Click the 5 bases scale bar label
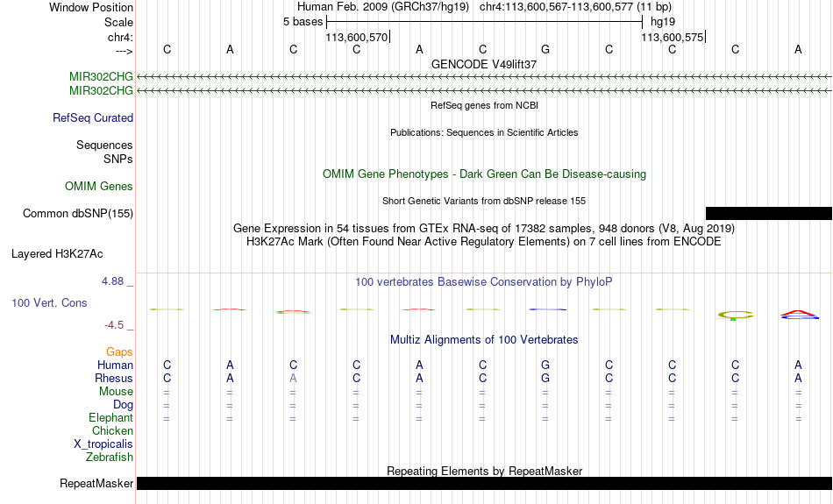This screenshot has width=833, height=504. coord(303,22)
